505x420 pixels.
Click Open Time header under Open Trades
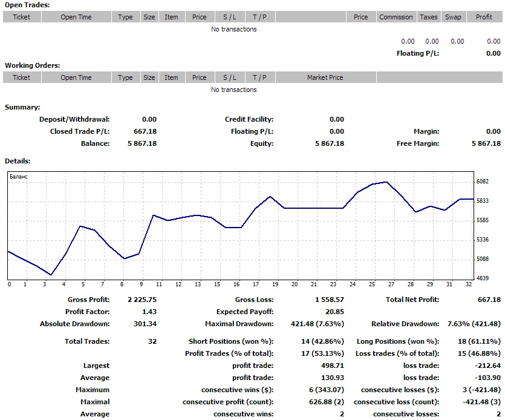(x=76, y=17)
